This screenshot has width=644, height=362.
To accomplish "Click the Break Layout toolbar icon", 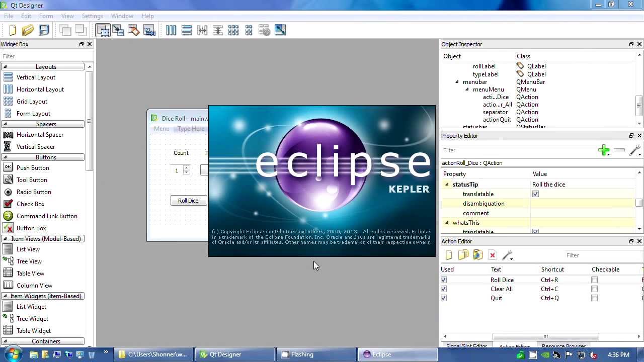I will pos(265,31).
